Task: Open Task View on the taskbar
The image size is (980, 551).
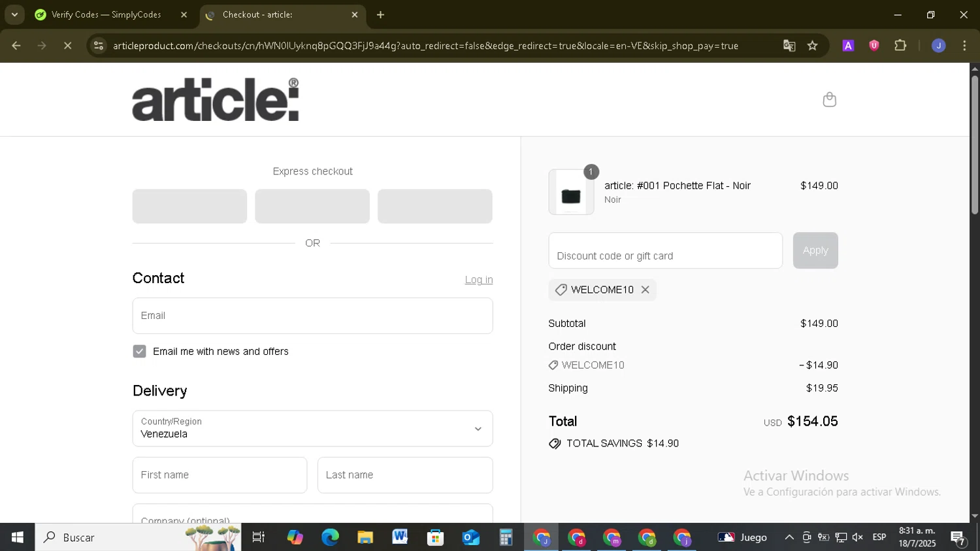Action: click(259, 537)
